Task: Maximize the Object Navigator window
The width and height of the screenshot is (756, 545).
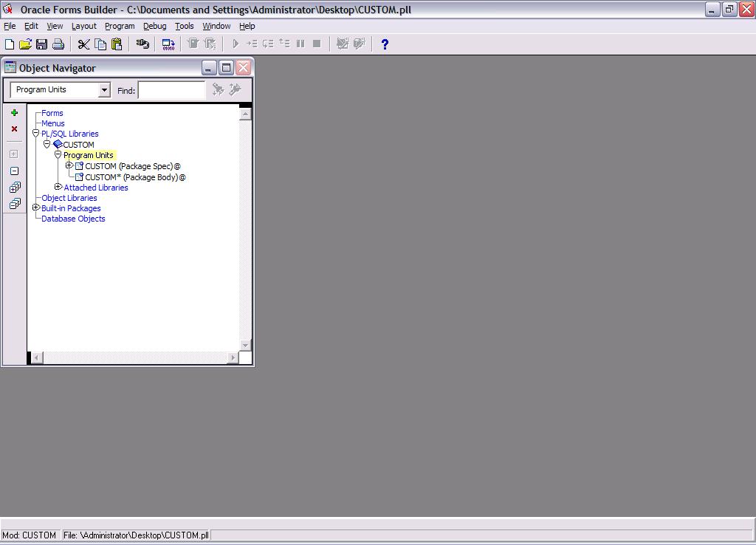Action: coord(226,68)
